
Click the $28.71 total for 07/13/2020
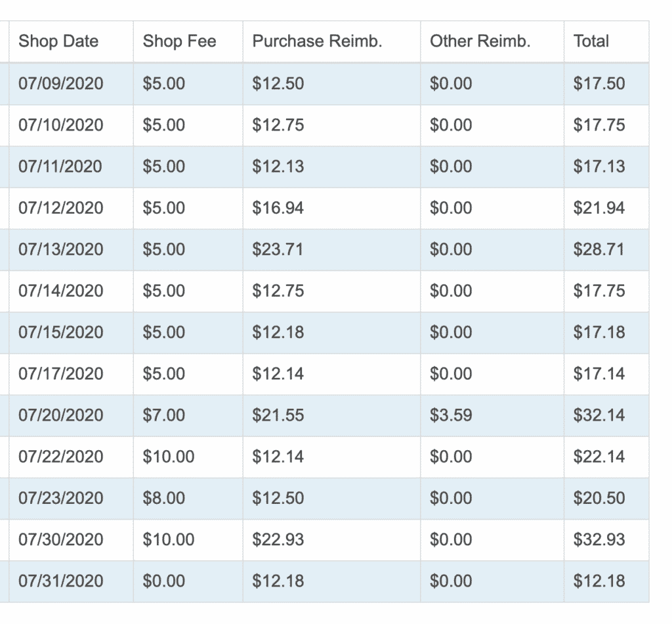click(x=599, y=249)
